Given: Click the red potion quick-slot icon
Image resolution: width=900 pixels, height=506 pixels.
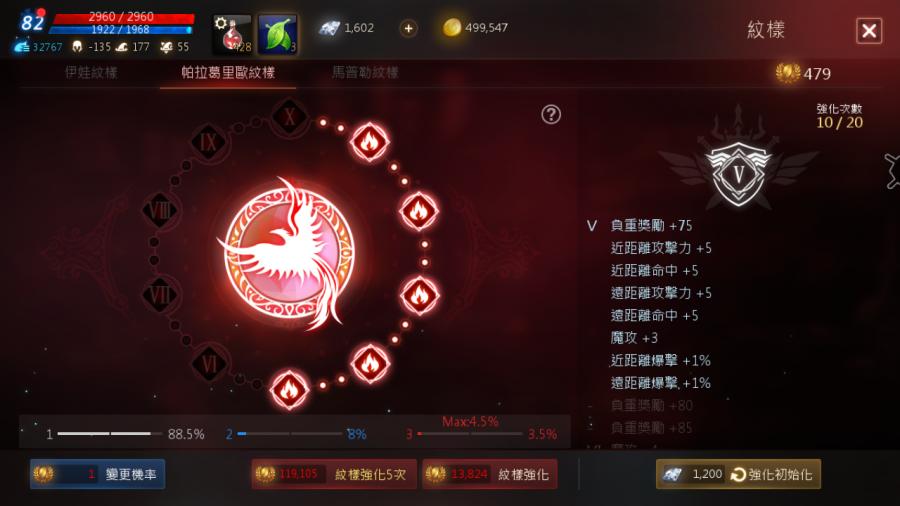Looking at the screenshot, I should pos(232,34).
